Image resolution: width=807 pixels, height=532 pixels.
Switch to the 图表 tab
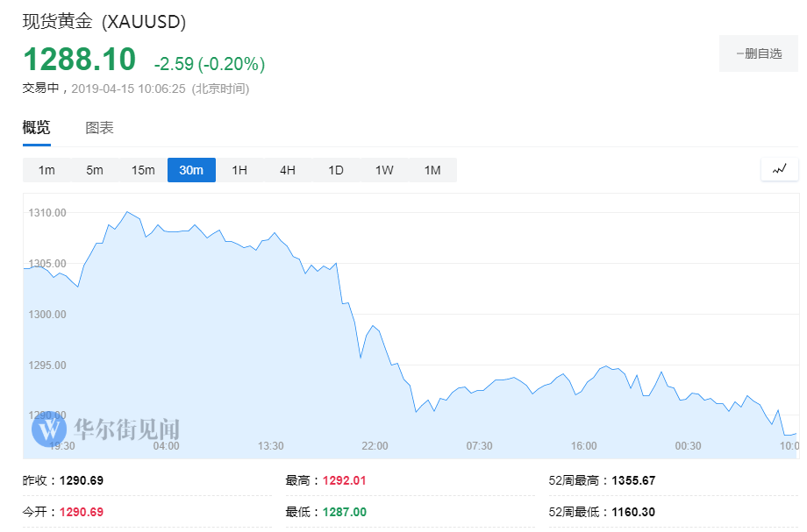pyautogui.click(x=100, y=126)
